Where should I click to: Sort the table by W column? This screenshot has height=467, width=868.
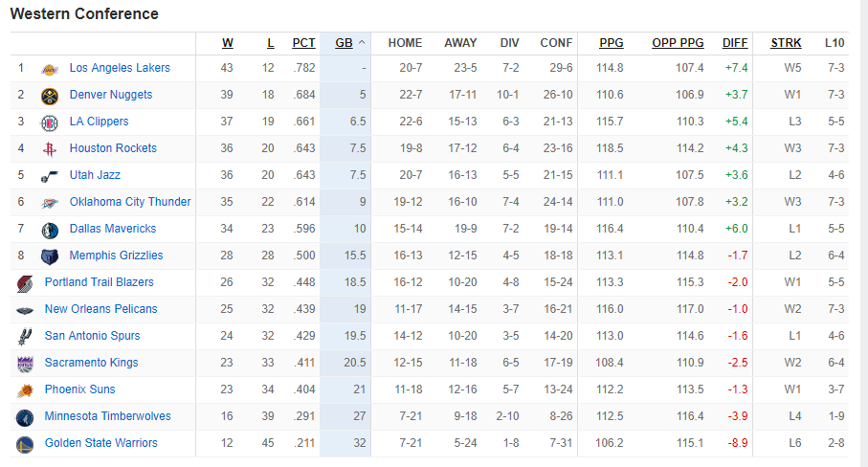coord(228,43)
